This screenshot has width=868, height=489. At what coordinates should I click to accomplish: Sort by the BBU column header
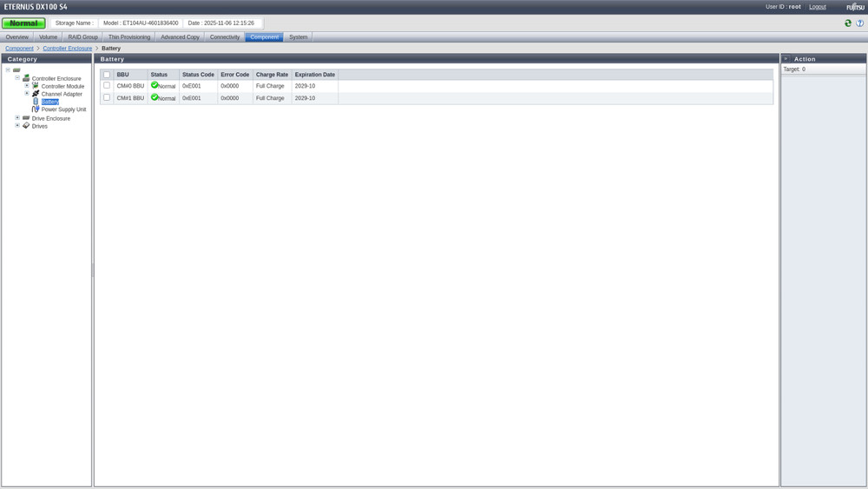[131, 74]
